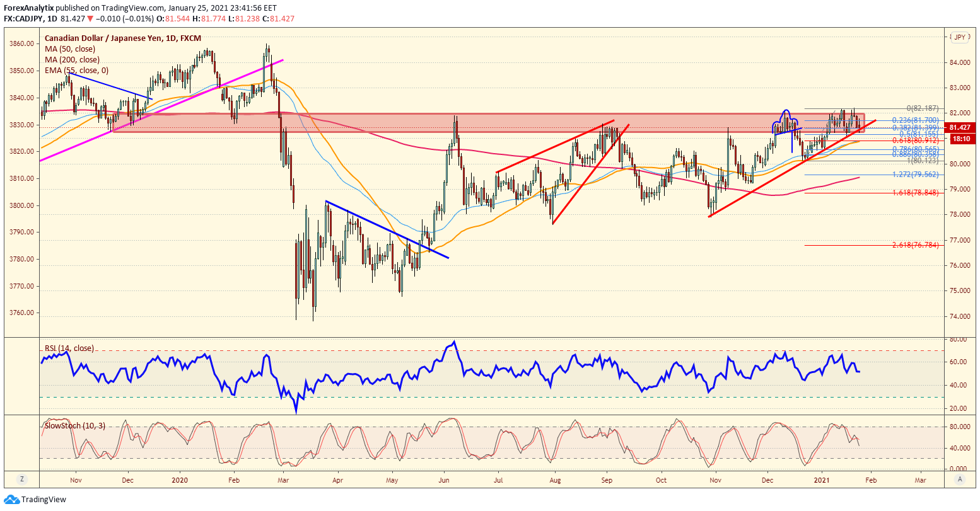
Task: Click the 74.000 price axis label
Action: point(959,316)
